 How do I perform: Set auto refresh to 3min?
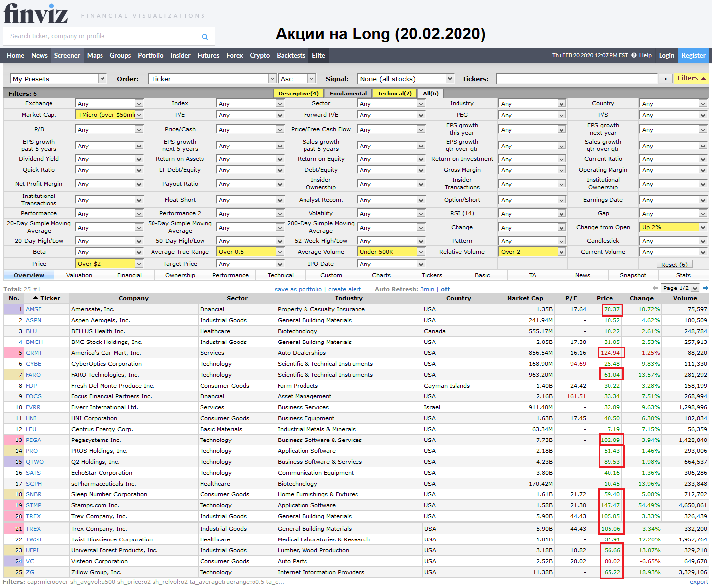coord(427,289)
